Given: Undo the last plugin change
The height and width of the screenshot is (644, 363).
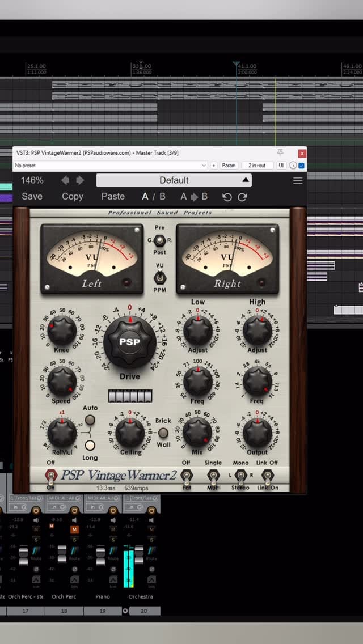Looking at the screenshot, I should point(227,197).
